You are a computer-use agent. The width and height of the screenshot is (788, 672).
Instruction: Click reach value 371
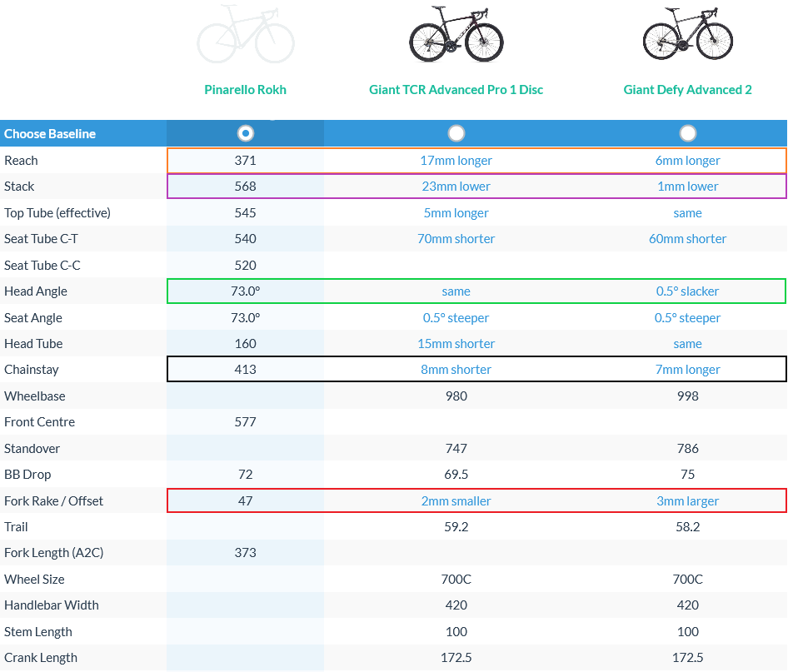[245, 160]
